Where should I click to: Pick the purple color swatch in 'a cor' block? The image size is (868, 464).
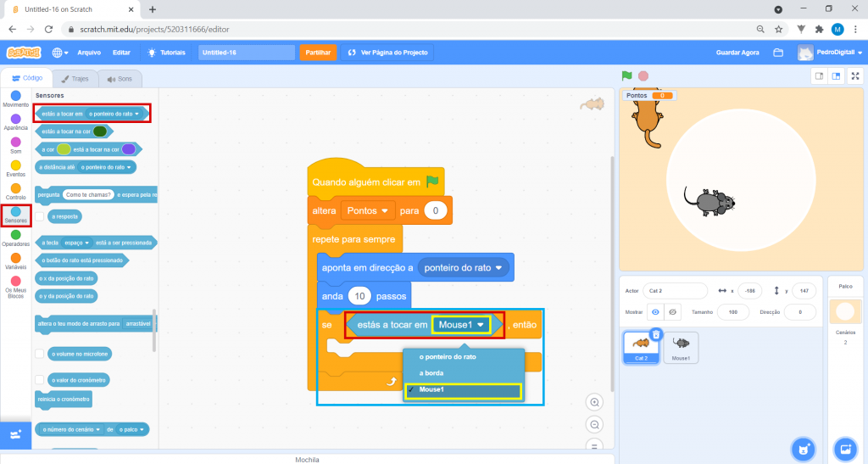coord(129,149)
